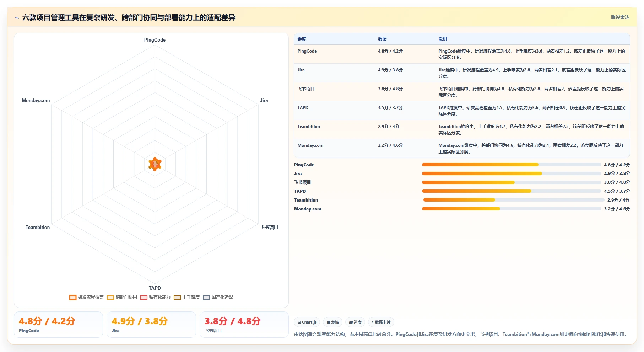Click the PingCode progress bar
Image resolution: width=644 pixels, height=352 pixels.
coord(511,165)
